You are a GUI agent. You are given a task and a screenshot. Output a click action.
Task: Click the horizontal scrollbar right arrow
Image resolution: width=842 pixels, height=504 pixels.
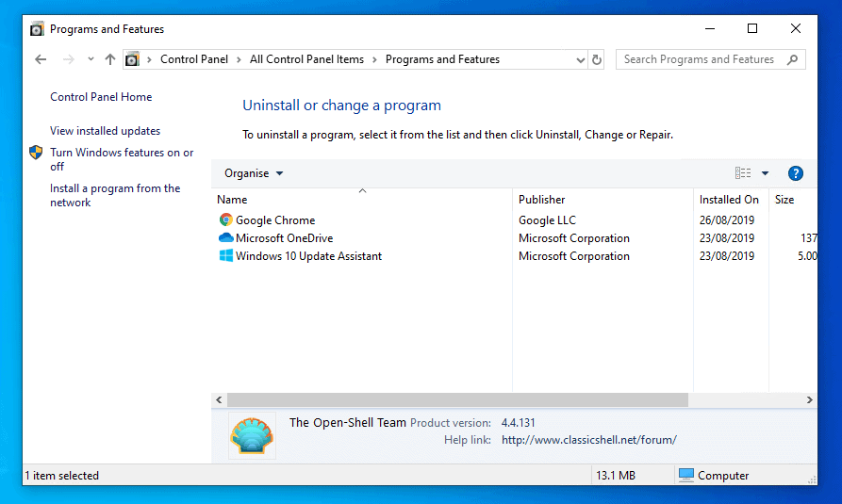(810, 400)
